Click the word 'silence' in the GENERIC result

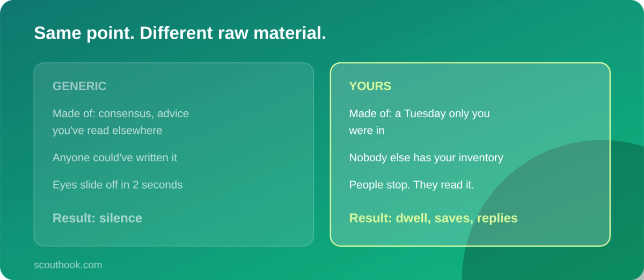[x=121, y=218]
